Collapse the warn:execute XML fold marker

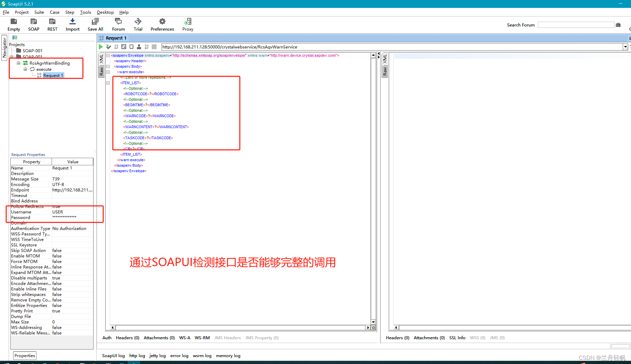pos(108,72)
